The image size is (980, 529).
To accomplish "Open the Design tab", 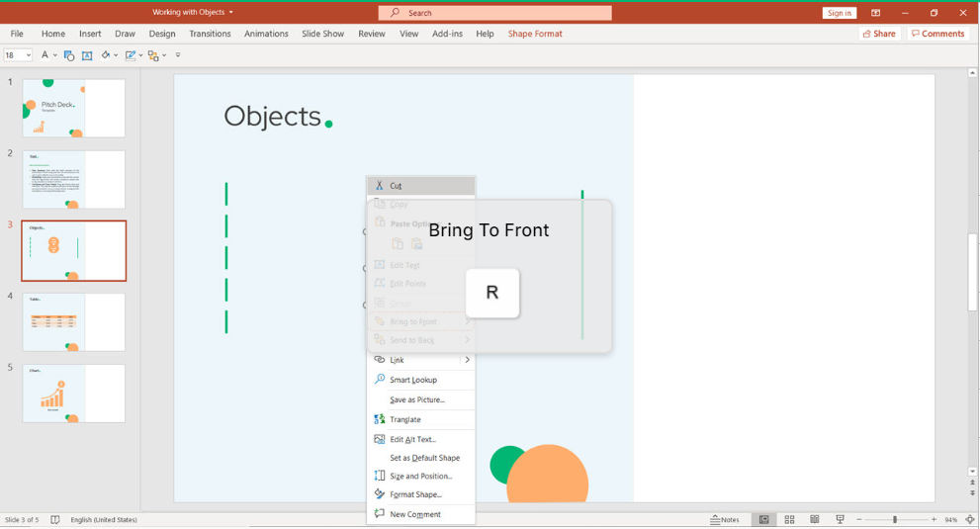I will coord(162,34).
